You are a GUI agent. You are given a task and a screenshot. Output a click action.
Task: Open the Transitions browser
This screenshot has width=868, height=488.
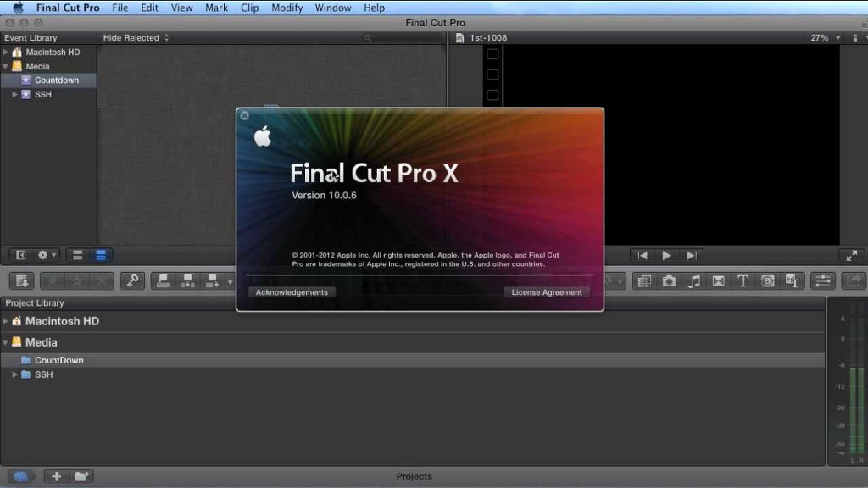pos(719,281)
